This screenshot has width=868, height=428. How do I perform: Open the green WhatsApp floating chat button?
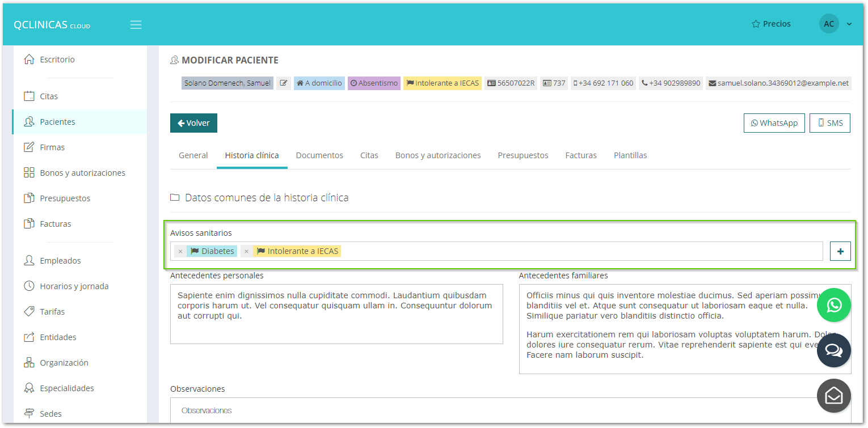pos(833,306)
